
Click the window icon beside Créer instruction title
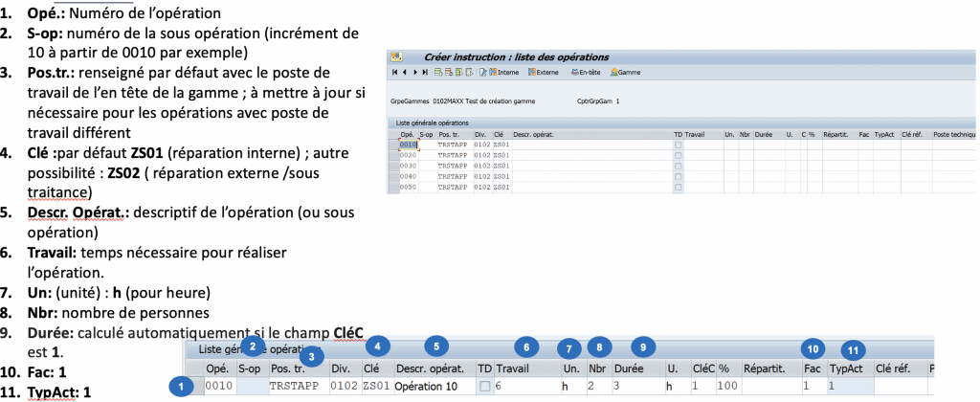pyautogui.click(x=395, y=57)
